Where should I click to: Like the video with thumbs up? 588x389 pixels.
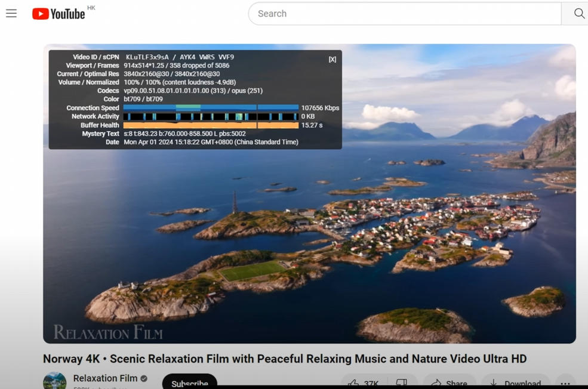coord(363,382)
